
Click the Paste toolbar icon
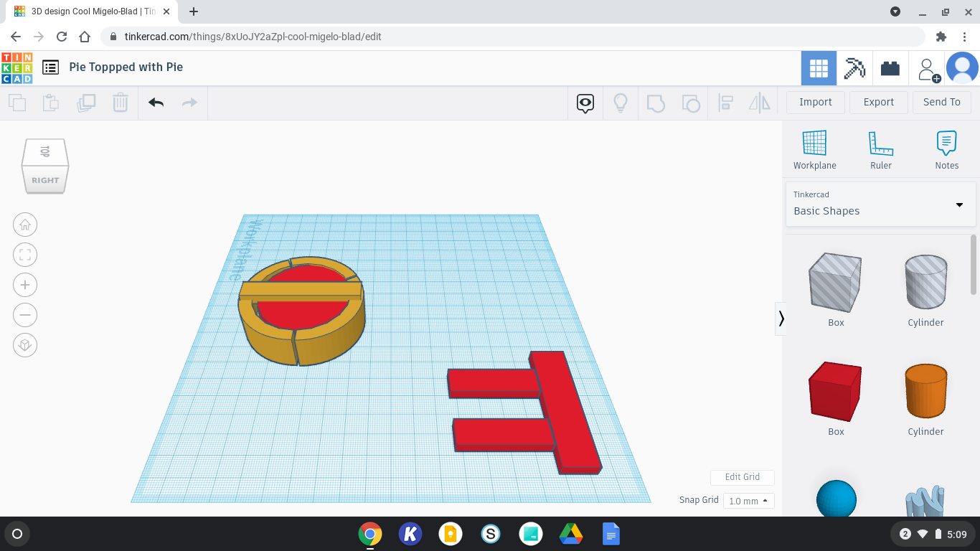click(x=51, y=103)
